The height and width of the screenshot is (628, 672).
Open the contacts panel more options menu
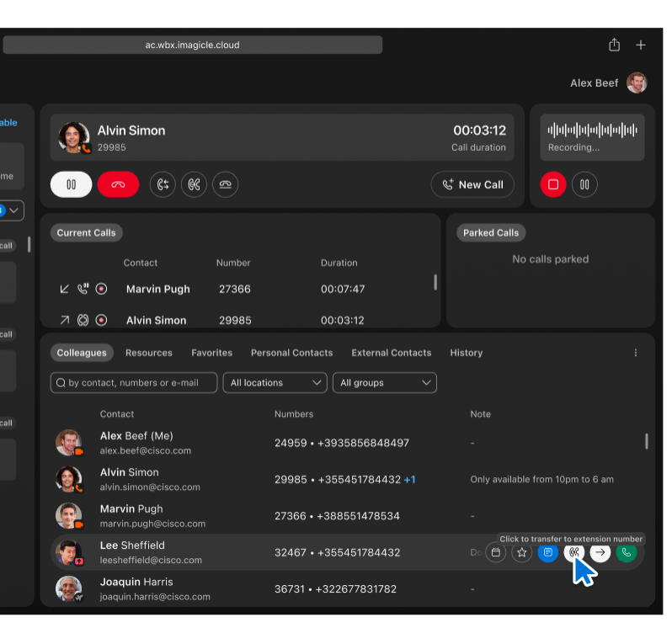[x=636, y=353]
